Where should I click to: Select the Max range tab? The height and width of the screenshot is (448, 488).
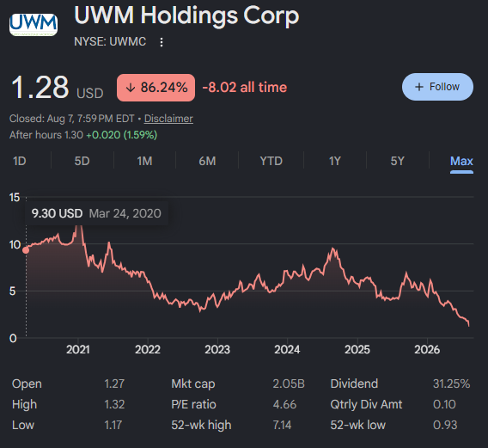coord(461,161)
